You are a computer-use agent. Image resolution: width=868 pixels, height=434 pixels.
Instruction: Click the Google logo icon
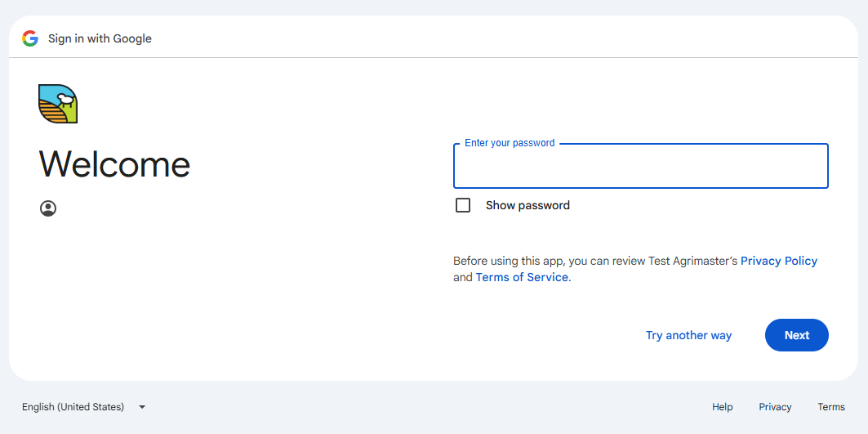(30, 38)
